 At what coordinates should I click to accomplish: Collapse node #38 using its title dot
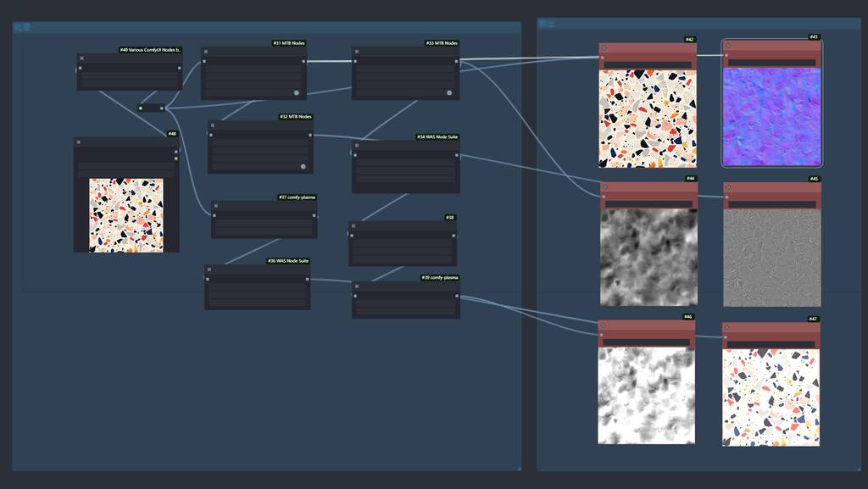[353, 226]
